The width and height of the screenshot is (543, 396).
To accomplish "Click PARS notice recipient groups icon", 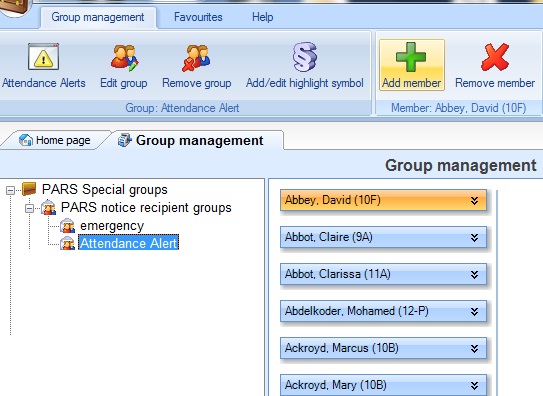I will click(x=48, y=207).
